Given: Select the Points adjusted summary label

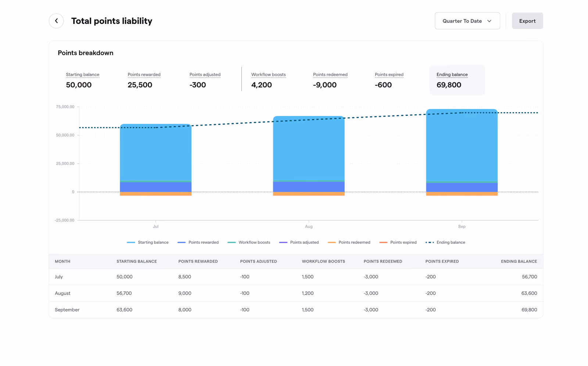Looking at the screenshot, I should click(205, 75).
